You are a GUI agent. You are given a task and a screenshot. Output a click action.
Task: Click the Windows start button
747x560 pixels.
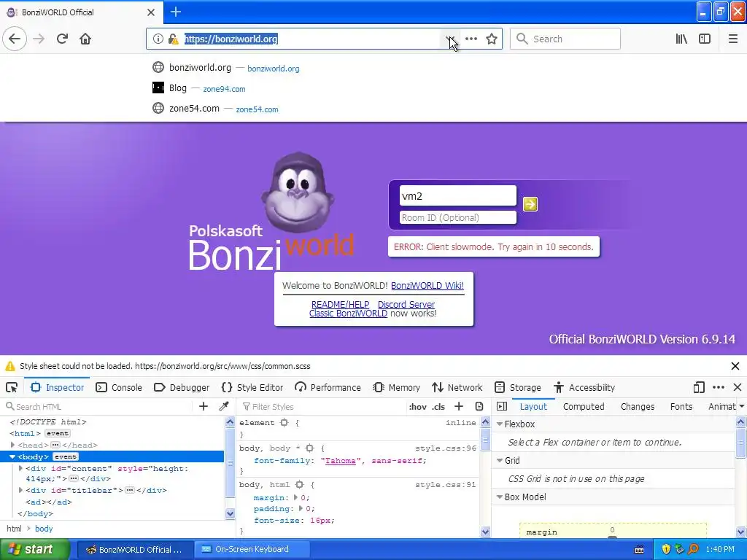point(34,549)
